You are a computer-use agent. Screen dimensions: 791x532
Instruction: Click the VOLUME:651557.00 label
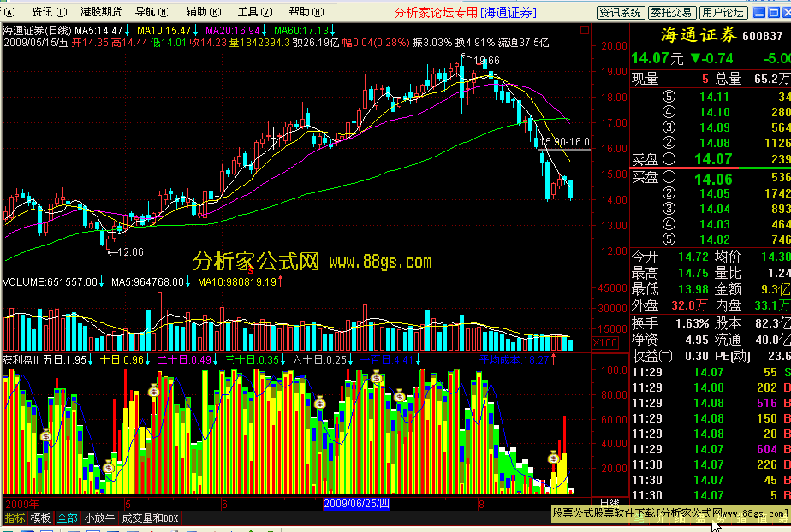pyautogui.click(x=50, y=282)
